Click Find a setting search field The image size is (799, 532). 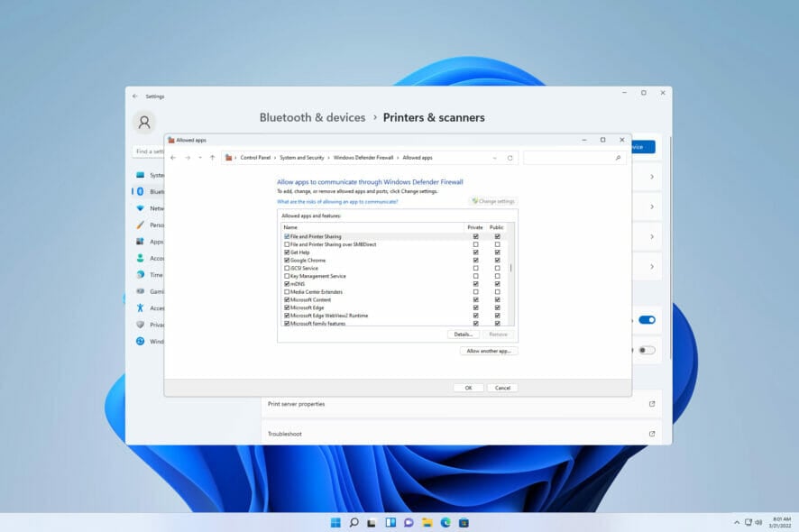[148, 151]
